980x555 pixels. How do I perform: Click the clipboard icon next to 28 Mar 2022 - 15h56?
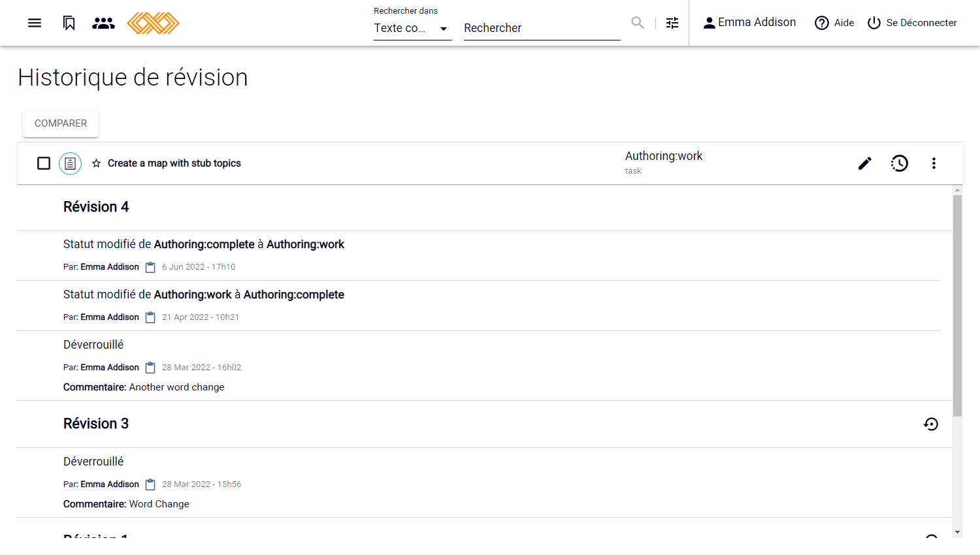(x=150, y=484)
